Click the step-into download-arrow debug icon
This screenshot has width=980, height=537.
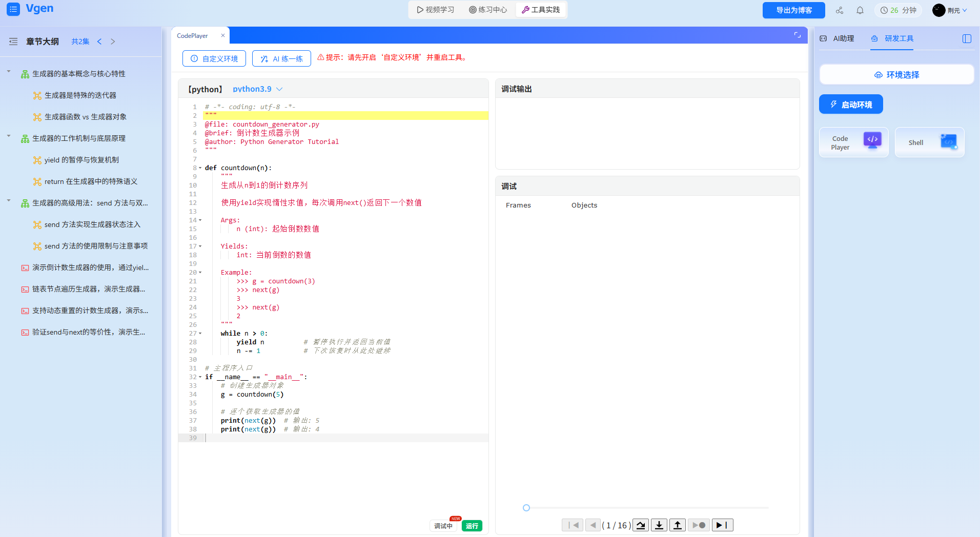tap(659, 525)
